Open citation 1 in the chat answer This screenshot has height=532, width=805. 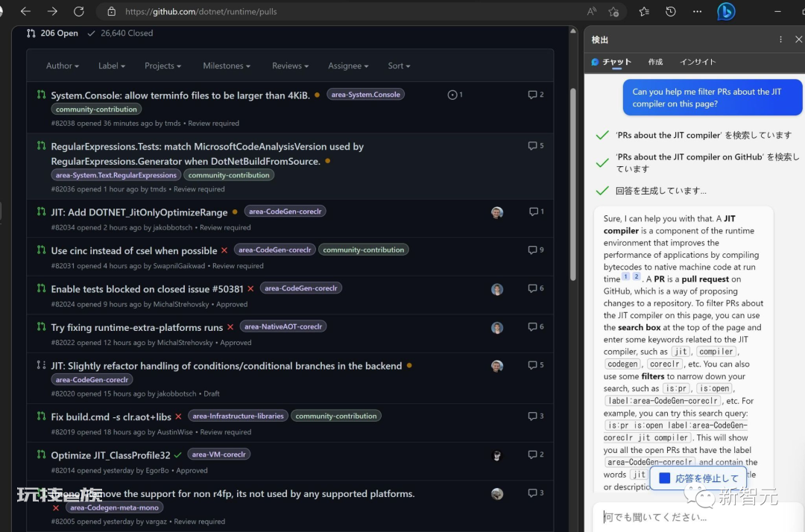[x=625, y=276]
